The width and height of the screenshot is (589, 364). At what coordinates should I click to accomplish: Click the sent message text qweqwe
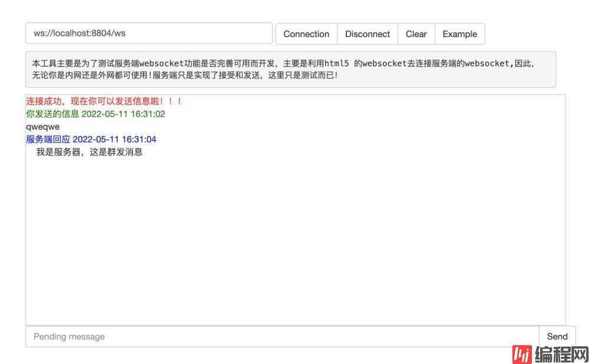[x=42, y=127]
